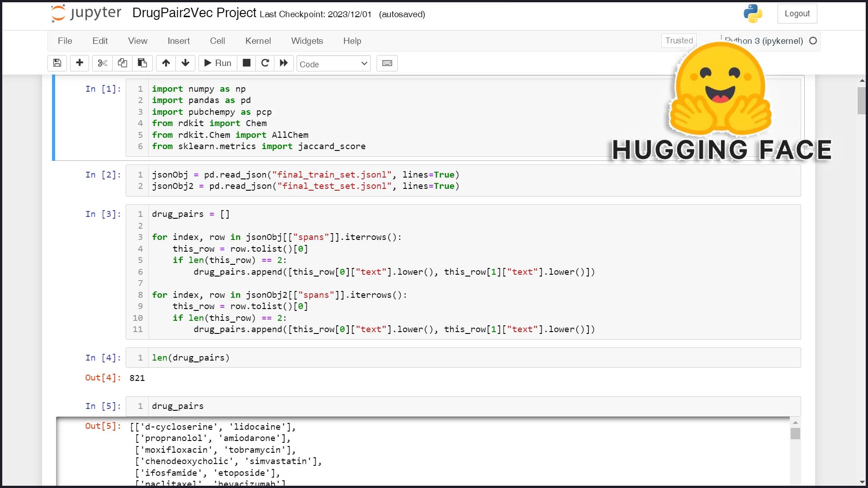868x488 pixels.
Task: Open the cell type Code dropdown
Action: click(x=334, y=64)
